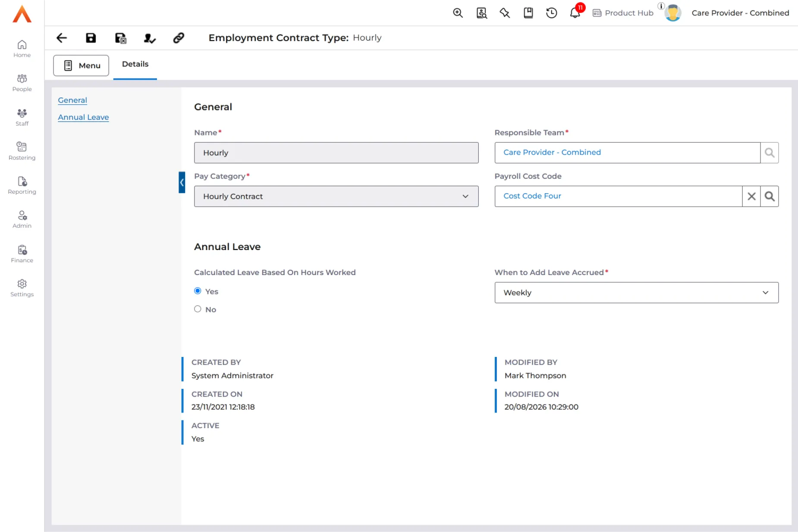Click the assign-user icon in the toolbar
798x532 pixels.
[149, 38]
